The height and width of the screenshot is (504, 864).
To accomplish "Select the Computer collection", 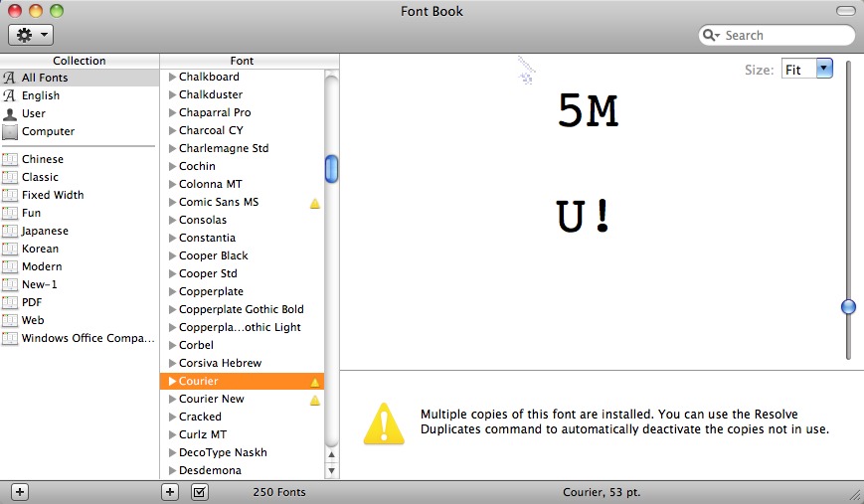I will 80,131.
